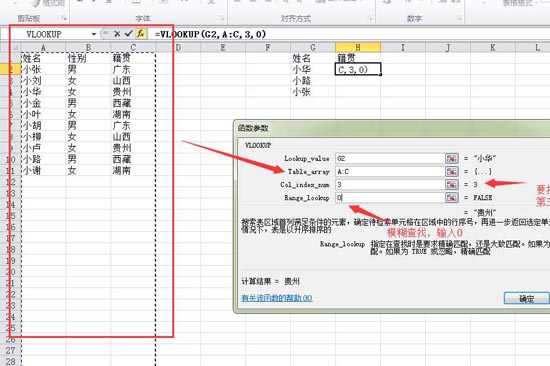Expand the Name Box dropdown arrow
The height and width of the screenshot is (366, 550).
(x=94, y=34)
